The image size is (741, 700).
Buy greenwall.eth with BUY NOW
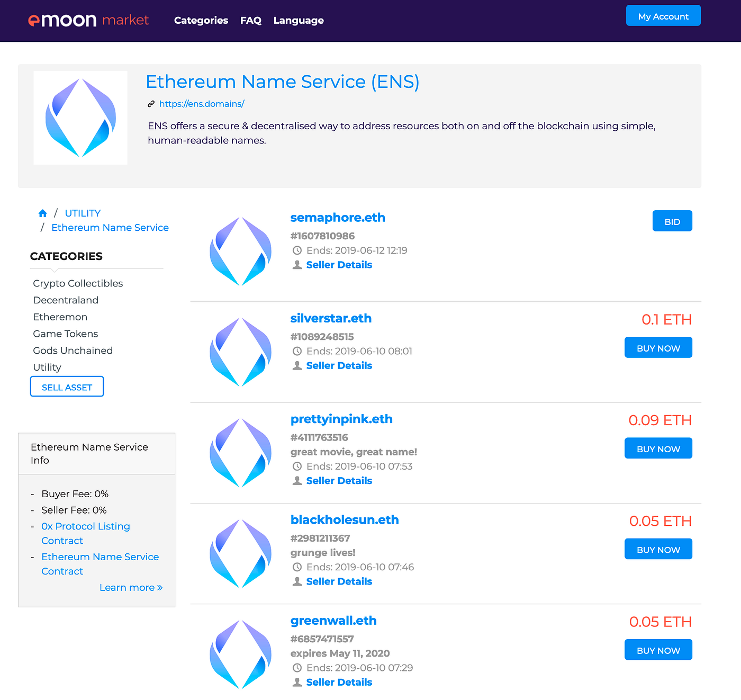658,650
